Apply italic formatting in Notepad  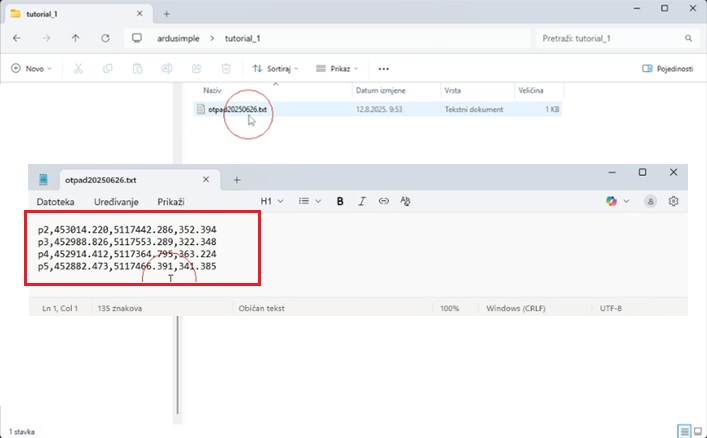(362, 201)
